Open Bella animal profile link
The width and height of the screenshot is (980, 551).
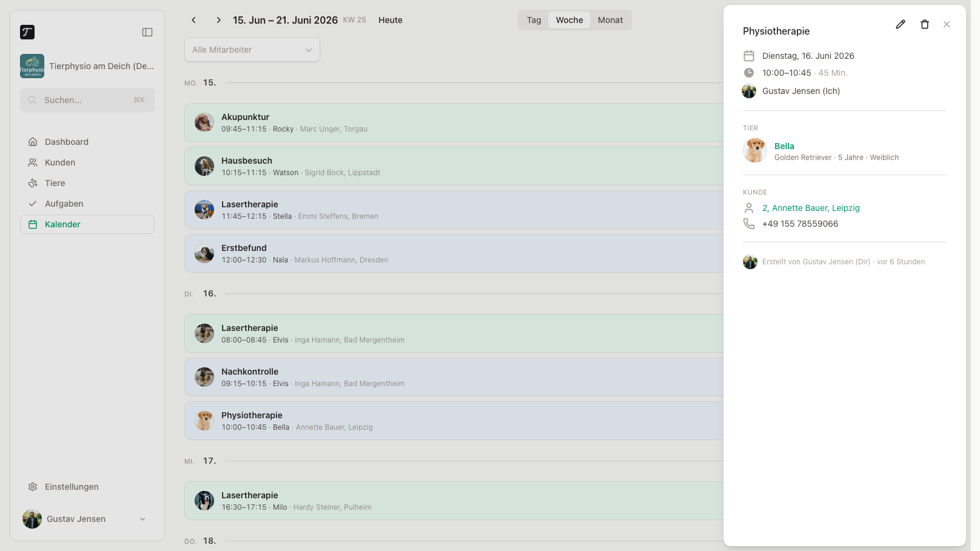click(x=784, y=146)
